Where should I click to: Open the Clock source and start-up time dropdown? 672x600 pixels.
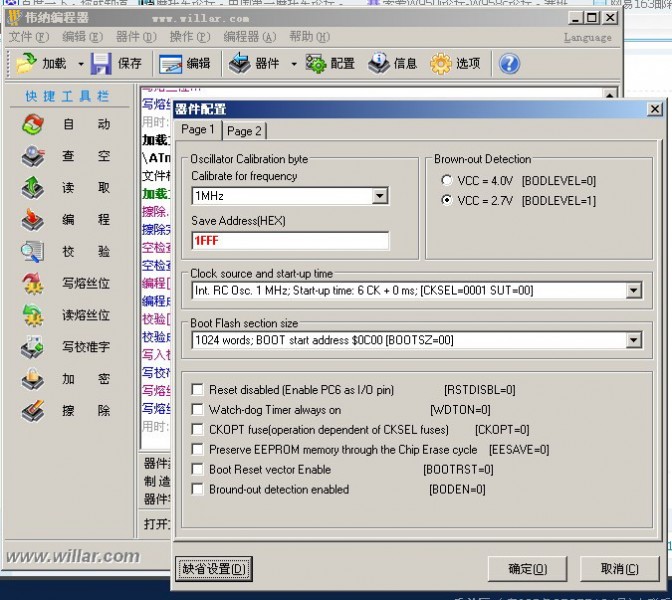point(633,291)
